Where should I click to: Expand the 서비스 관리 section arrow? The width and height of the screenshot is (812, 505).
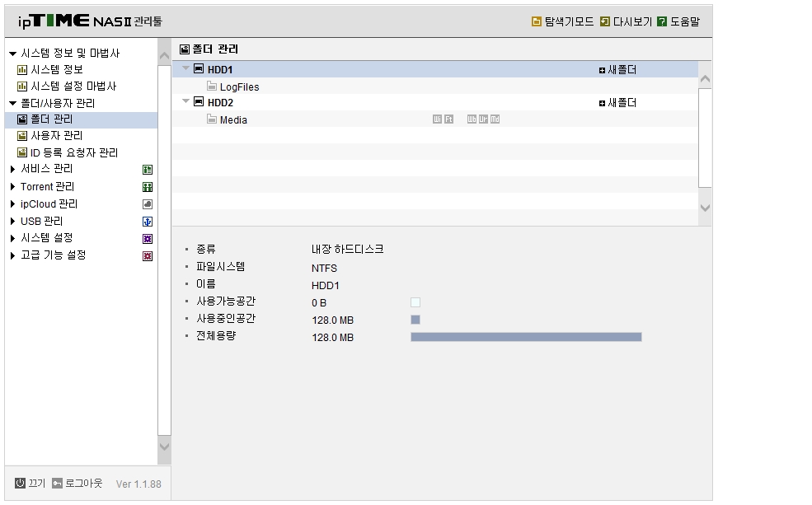click(x=12, y=169)
